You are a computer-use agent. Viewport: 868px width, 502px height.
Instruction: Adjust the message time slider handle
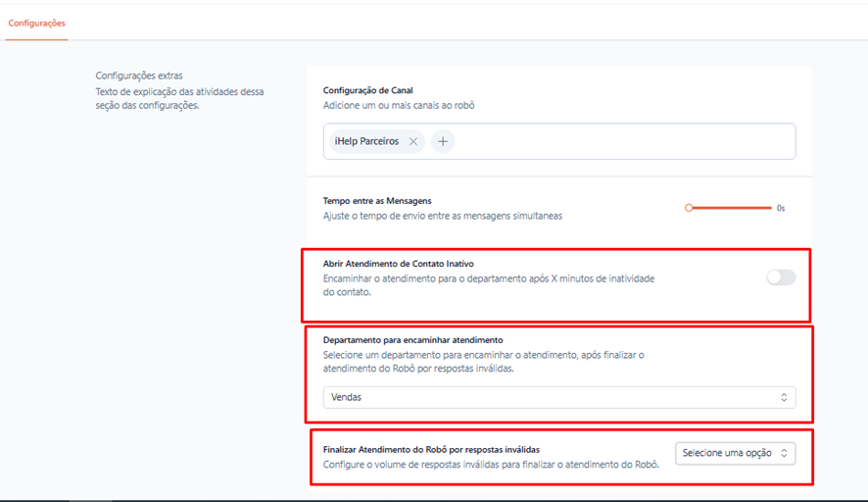(689, 208)
